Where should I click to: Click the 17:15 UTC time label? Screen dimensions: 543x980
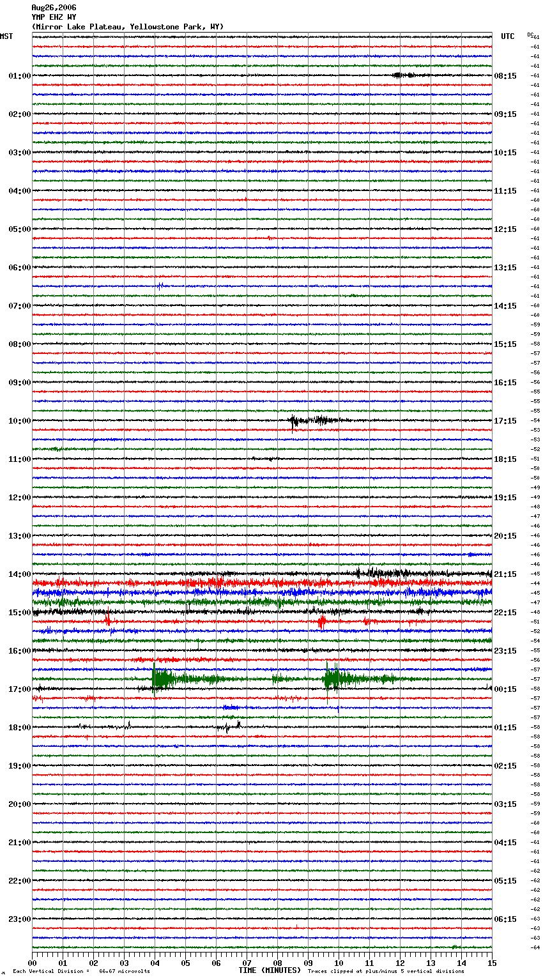505,421
